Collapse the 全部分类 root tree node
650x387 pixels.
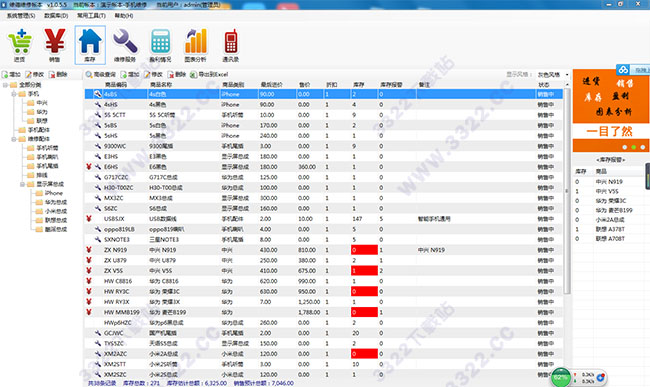tap(5, 85)
